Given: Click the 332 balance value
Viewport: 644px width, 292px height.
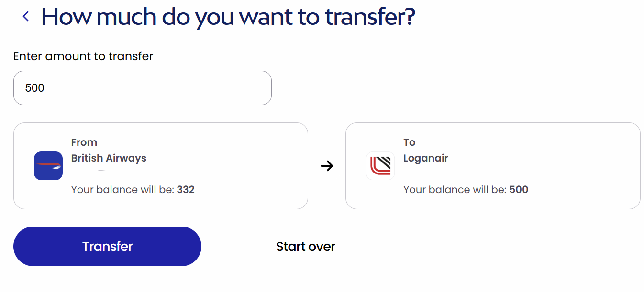Looking at the screenshot, I should click(186, 190).
